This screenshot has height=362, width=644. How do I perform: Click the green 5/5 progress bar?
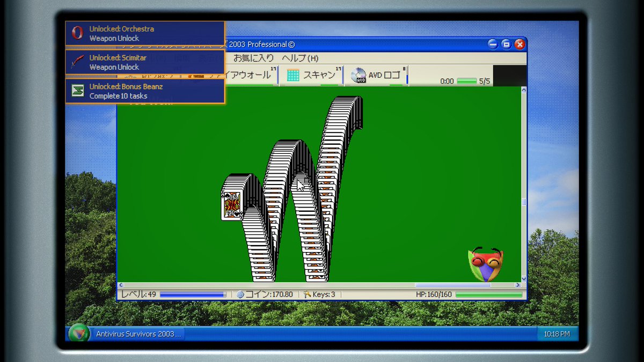click(x=466, y=81)
